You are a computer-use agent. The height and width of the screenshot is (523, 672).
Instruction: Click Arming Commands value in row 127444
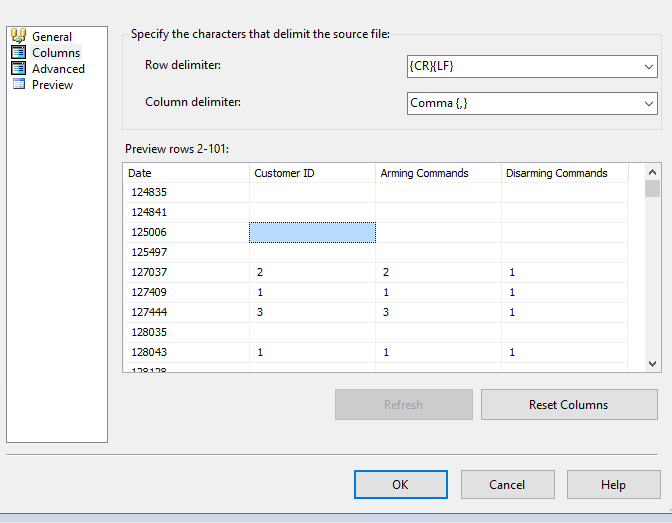[x=438, y=313]
